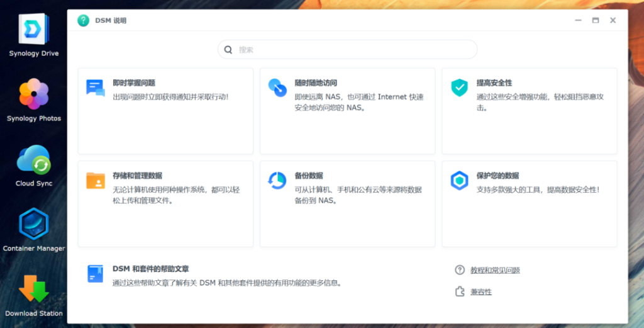
Task: Click the DSM 说明 window title text
Action: coord(111,21)
